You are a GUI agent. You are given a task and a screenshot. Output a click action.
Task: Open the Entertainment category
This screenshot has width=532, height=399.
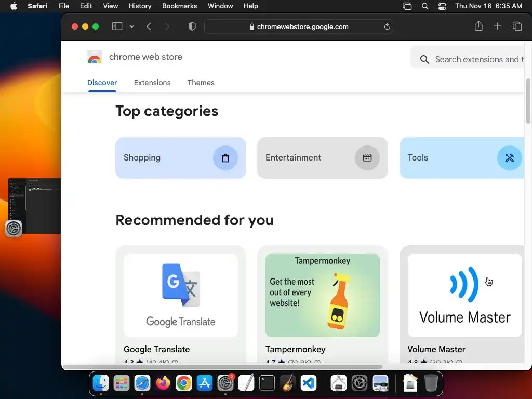(x=322, y=158)
